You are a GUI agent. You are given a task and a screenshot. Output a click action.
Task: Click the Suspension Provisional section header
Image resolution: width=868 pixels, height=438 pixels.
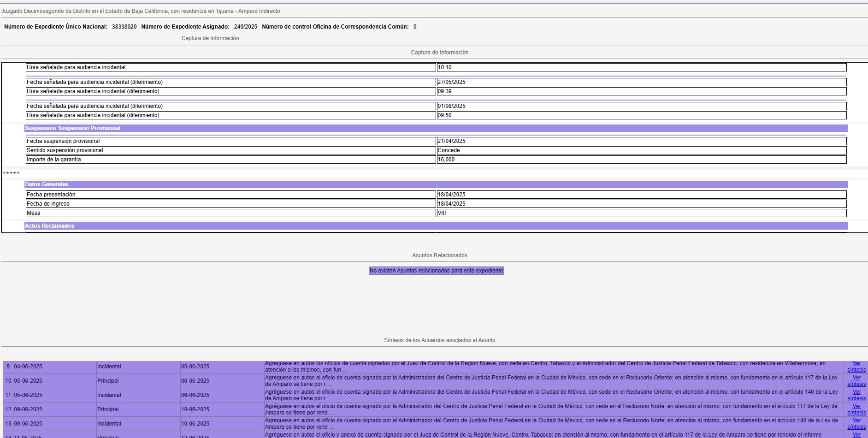(x=73, y=128)
